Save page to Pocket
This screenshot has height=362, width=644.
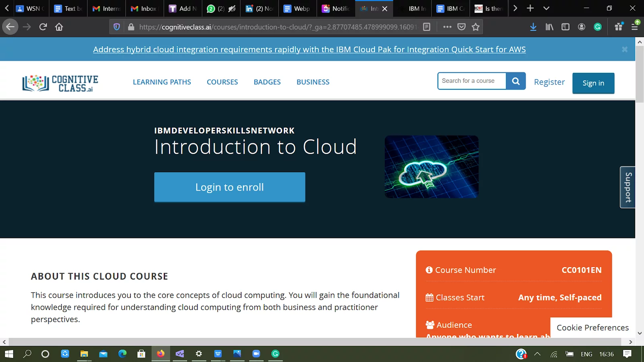tap(462, 27)
